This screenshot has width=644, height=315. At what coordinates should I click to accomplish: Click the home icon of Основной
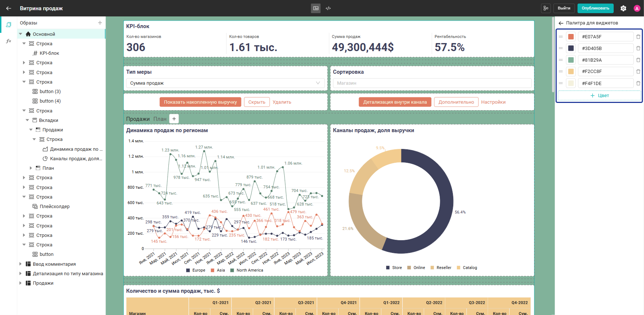(28, 34)
